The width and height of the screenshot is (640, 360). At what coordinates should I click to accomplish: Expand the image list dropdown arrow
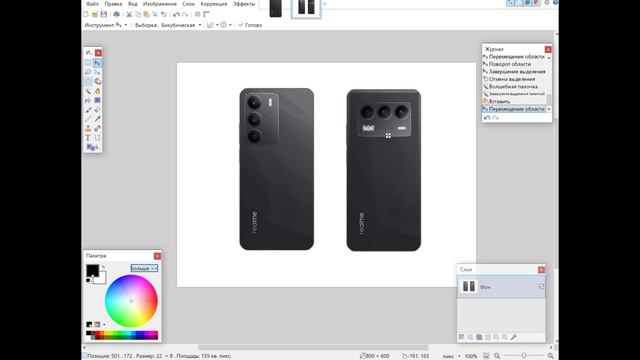click(325, 4)
